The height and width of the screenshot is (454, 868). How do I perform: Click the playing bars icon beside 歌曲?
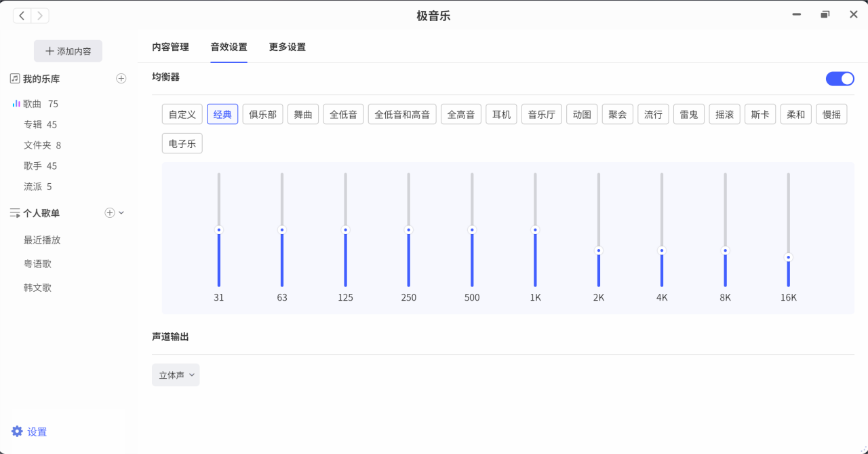tap(16, 104)
